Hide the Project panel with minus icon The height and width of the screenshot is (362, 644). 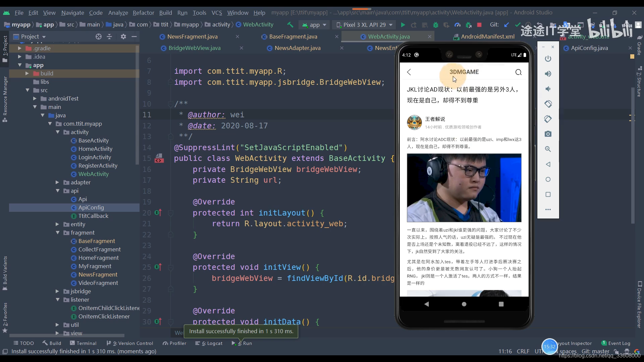pos(134,37)
